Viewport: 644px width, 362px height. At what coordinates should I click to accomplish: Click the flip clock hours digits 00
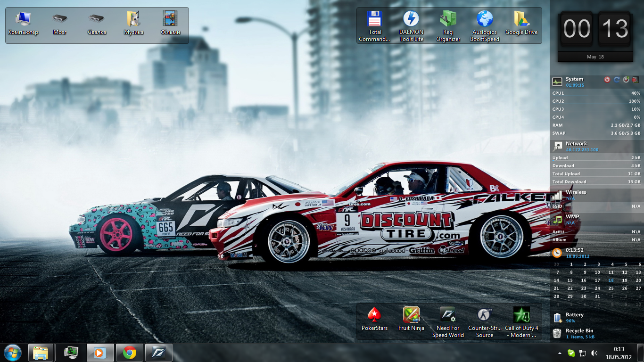577,29
